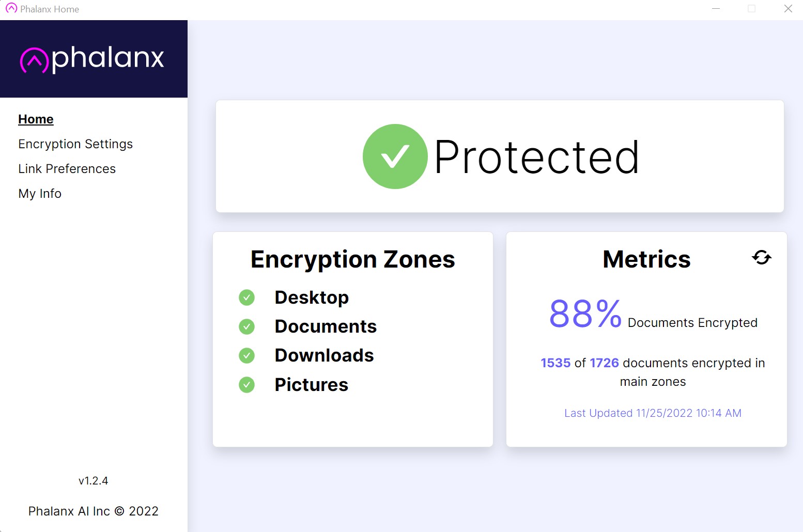Click the Phalanx logo in the sidebar
803x532 pixels.
[92, 59]
